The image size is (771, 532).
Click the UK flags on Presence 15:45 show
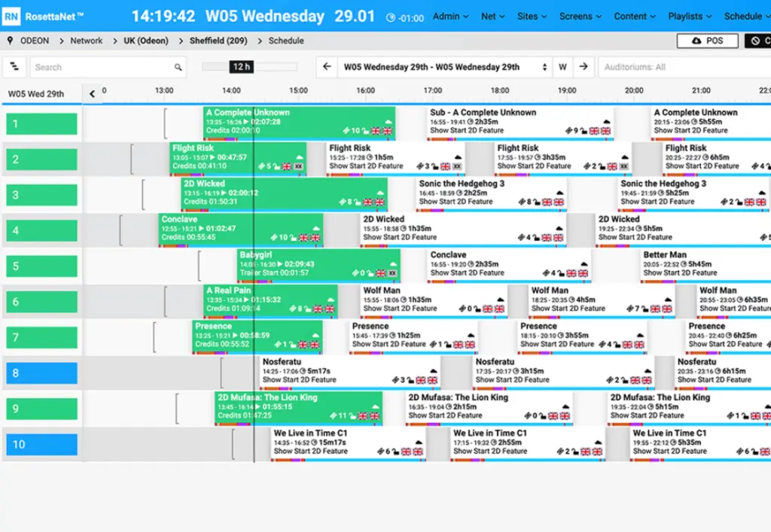(x=464, y=345)
